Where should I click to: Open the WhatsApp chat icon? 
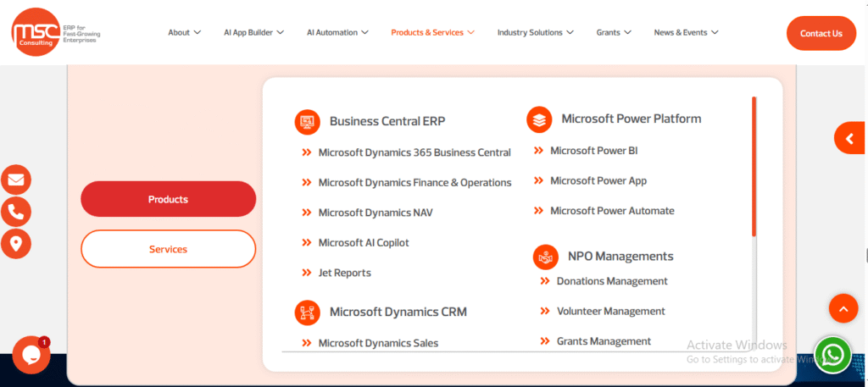point(832,355)
